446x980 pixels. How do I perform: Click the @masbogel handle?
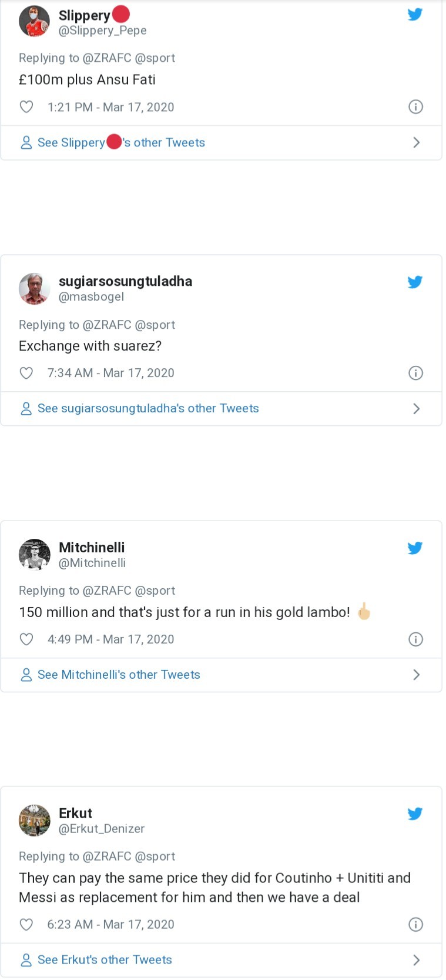pyautogui.click(x=91, y=297)
